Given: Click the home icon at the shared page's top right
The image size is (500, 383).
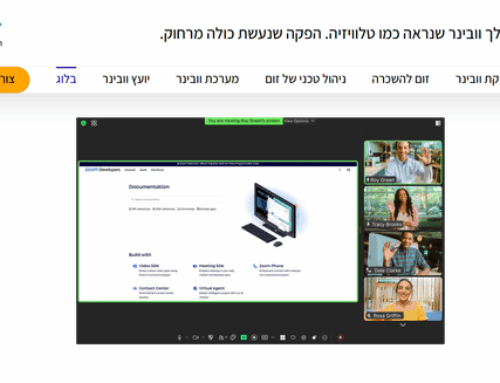Looking at the screenshot, I should tap(348, 170).
